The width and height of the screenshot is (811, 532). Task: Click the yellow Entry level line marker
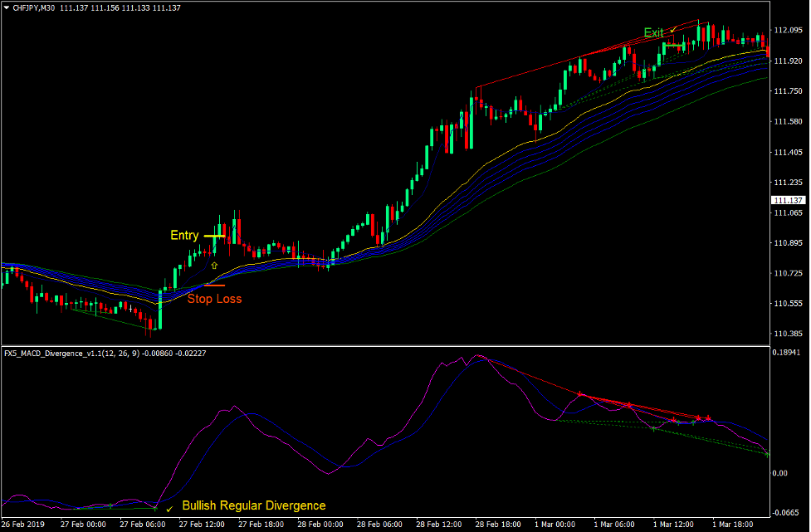214,236
